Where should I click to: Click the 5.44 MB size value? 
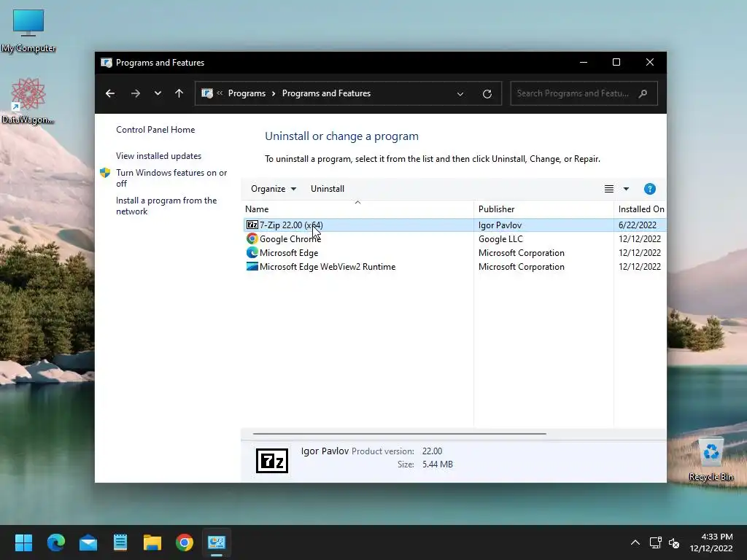tap(438, 464)
